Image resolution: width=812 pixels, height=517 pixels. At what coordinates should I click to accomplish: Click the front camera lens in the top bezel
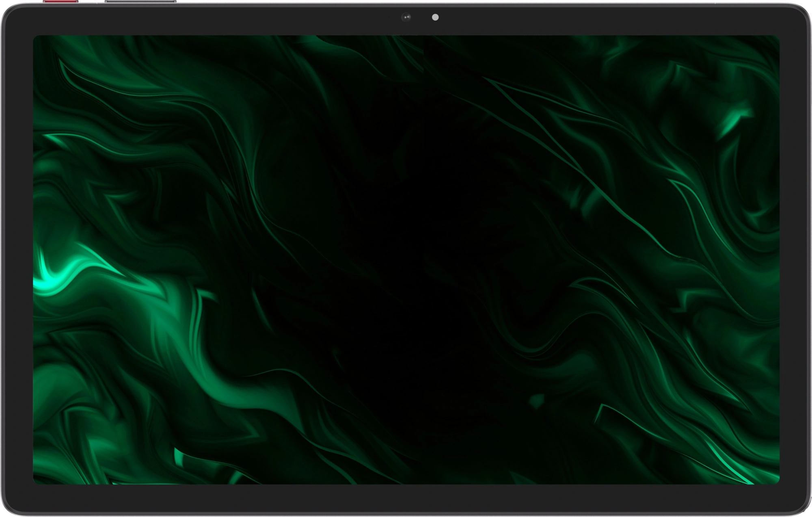tap(406, 17)
